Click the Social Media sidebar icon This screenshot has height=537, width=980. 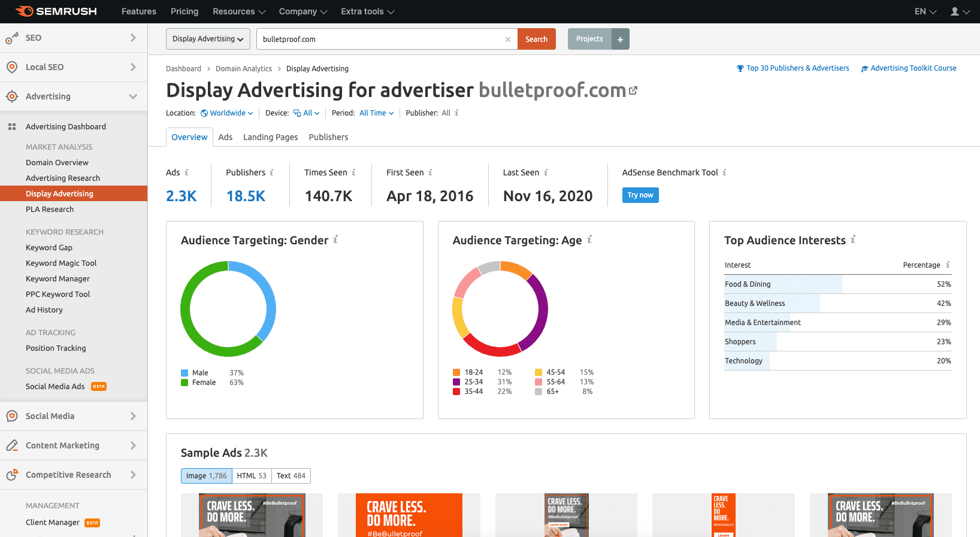click(11, 416)
